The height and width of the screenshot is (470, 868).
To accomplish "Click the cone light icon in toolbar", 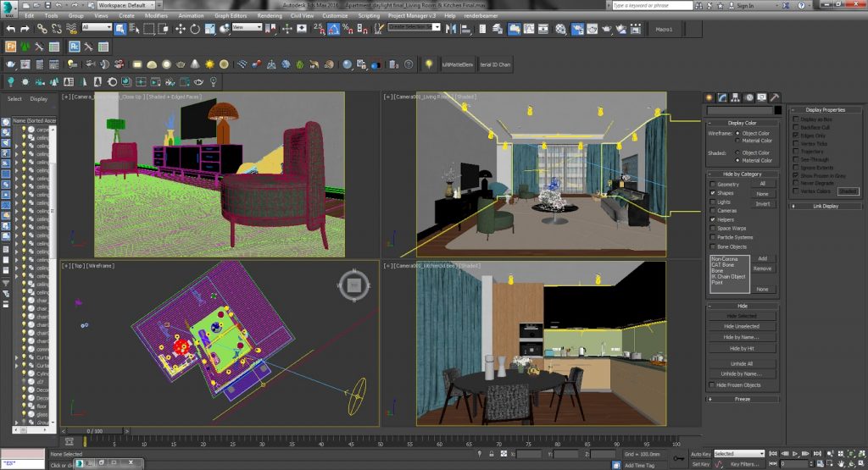I will click(x=195, y=64).
